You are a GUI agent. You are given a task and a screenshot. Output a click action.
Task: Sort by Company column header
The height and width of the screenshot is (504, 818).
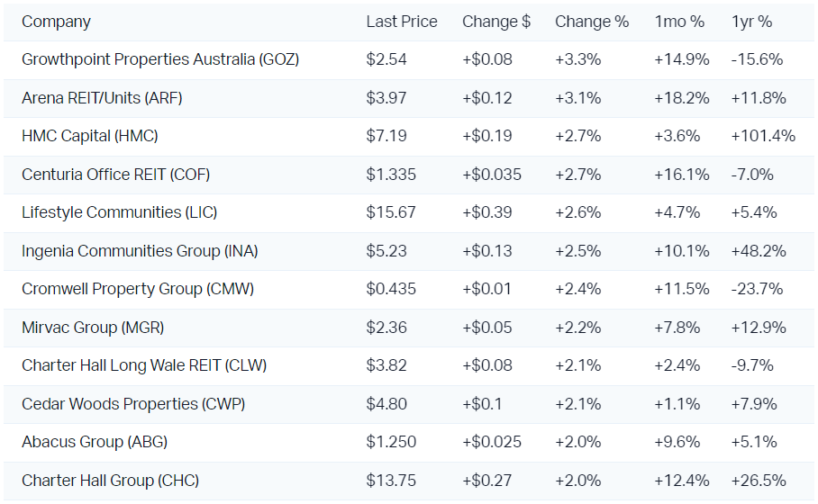click(x=56, y=22)
